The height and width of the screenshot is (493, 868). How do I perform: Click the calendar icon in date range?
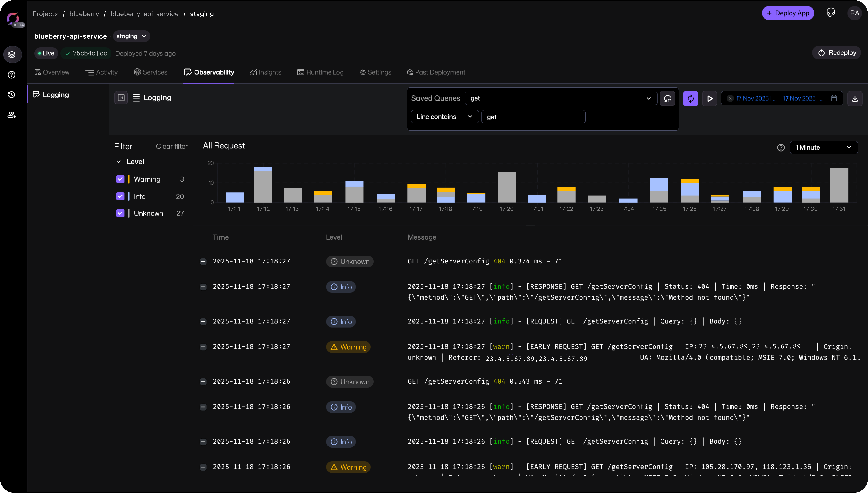[834, 98]
